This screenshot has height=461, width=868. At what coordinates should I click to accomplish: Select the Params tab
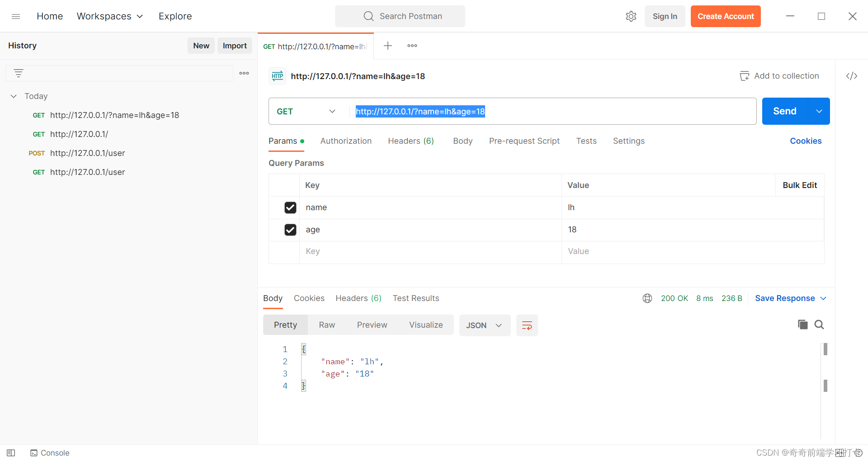coord(286,141)
